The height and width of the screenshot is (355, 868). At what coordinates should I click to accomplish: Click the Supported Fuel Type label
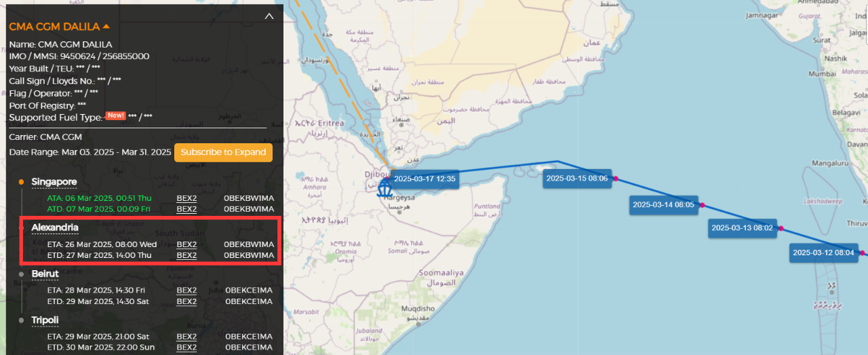point(56,117)
